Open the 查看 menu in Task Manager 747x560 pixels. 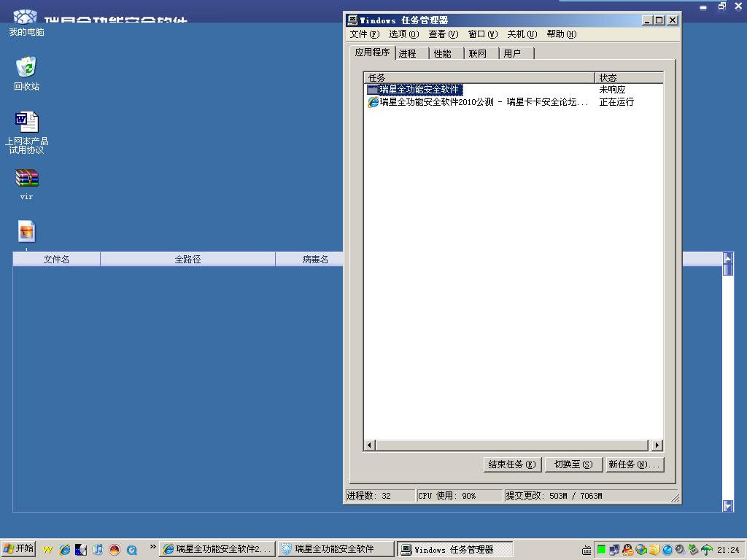click(443, 34)
